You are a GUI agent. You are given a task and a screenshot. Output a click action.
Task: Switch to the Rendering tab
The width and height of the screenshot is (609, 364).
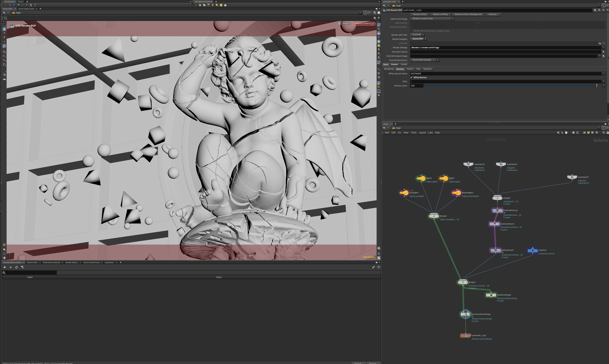point(389,69)
